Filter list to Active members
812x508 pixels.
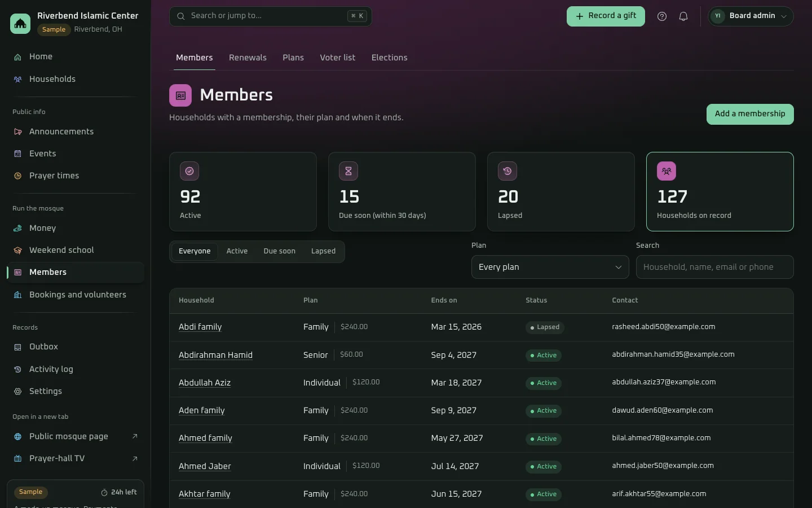click(x=237, y=251)
